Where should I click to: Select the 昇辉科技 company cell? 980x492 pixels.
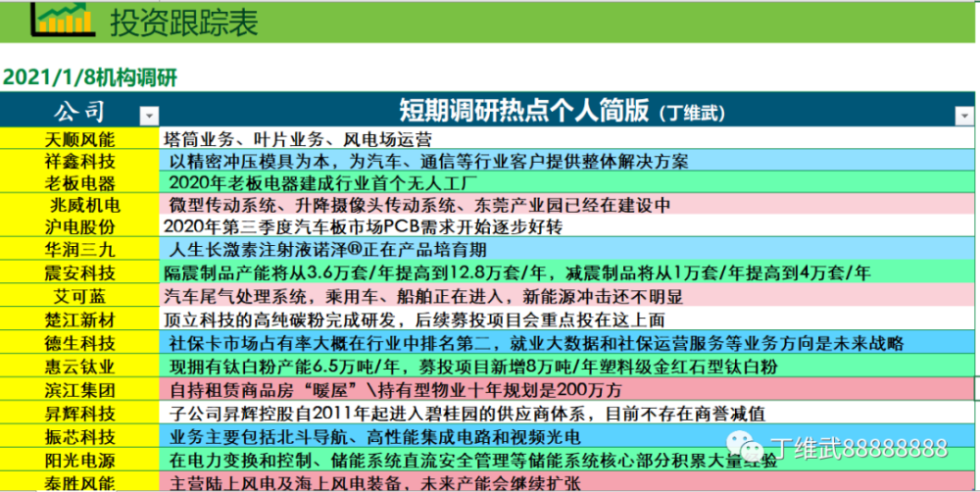pyautogui.click(x=80, y=413)
